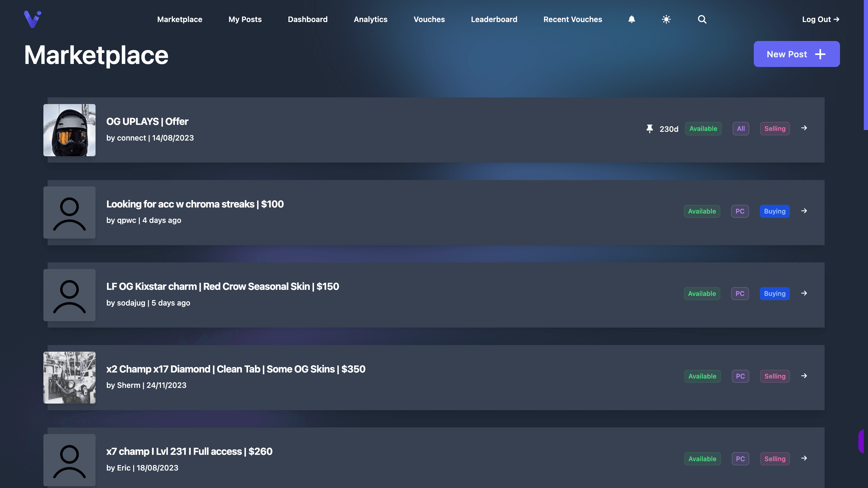Viewport: 868px width, 488px height.
Task: Toggle light theme with sun icon
Action: pos(666,19)
